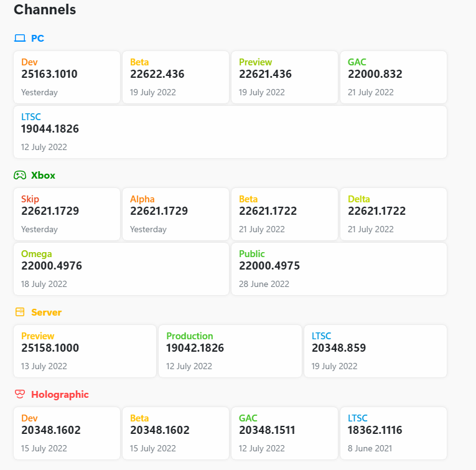Select Xbox Skip build 22621.1729 card
476x470 pixels.
tap(67, 214)
